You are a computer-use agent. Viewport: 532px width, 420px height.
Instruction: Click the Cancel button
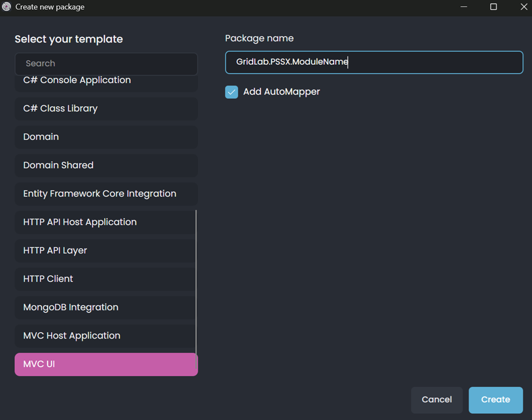pyautogui.click(x=437, y=400)
